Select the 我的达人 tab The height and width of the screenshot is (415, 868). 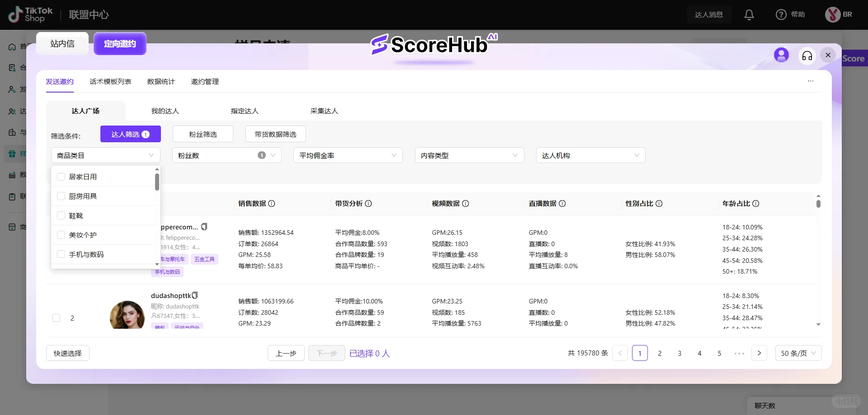[165, 111]
